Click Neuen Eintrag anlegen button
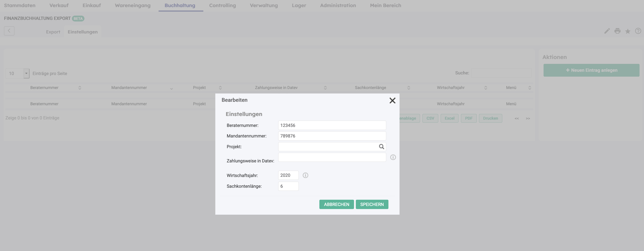The width and height of the screenshot is (644, 251). tap(591, 70)
